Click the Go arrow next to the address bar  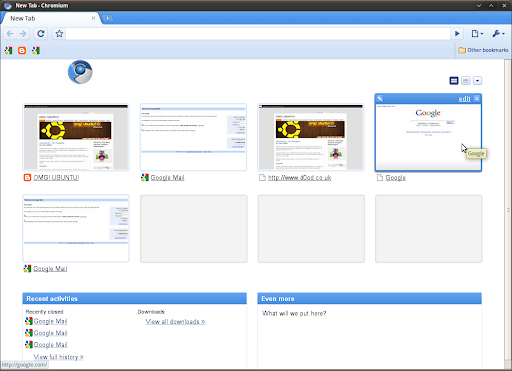click(x=457, y=34)
